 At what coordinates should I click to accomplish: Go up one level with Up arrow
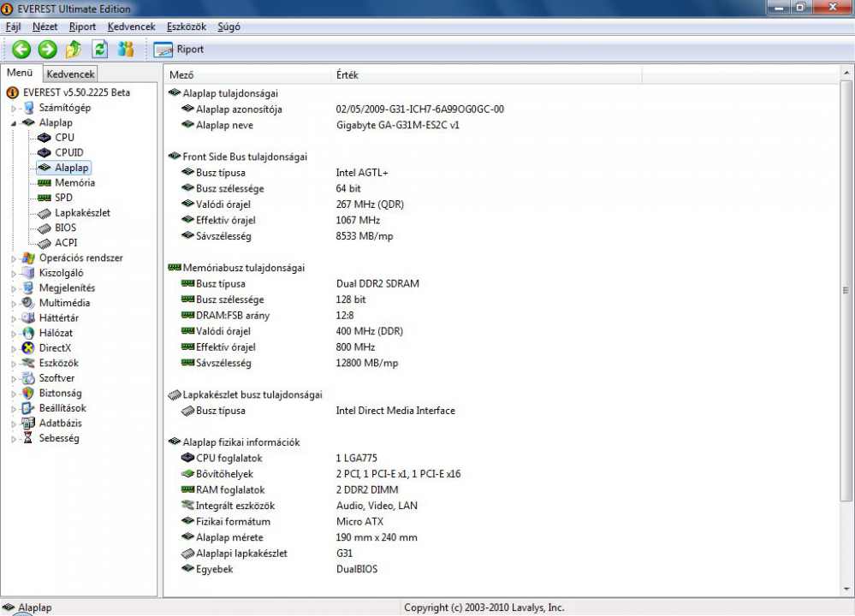(73, 50)
